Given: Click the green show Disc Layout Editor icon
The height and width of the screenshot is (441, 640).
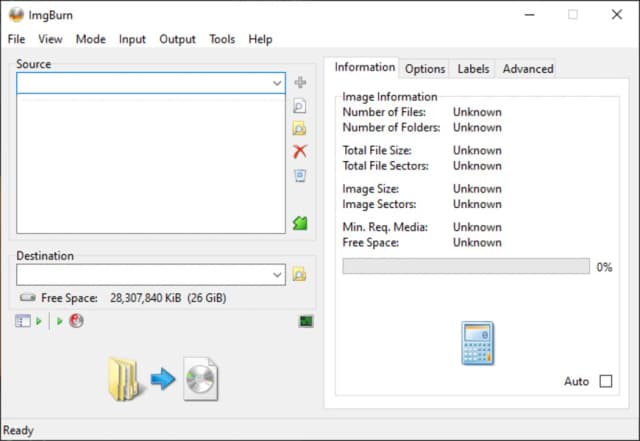Looking at the screenshot, I should pos(300,223).
